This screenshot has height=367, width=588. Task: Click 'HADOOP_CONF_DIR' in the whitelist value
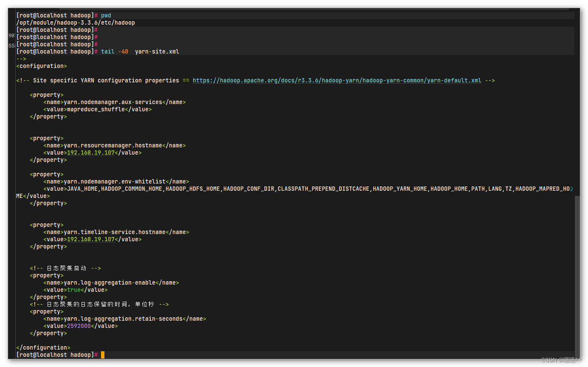249,189
